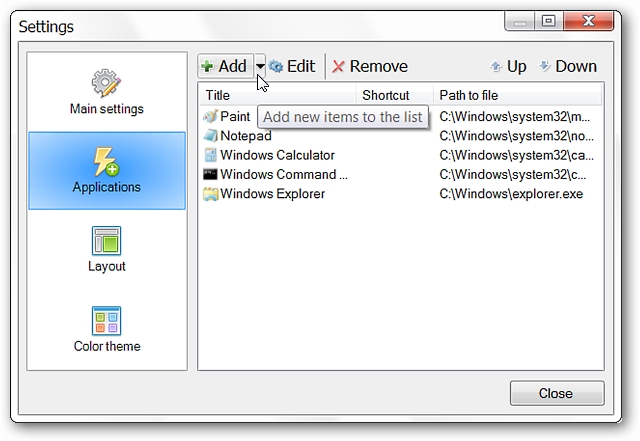Maximize the Settings window
Screen dimensions: 640x441
tap(549, 21)
